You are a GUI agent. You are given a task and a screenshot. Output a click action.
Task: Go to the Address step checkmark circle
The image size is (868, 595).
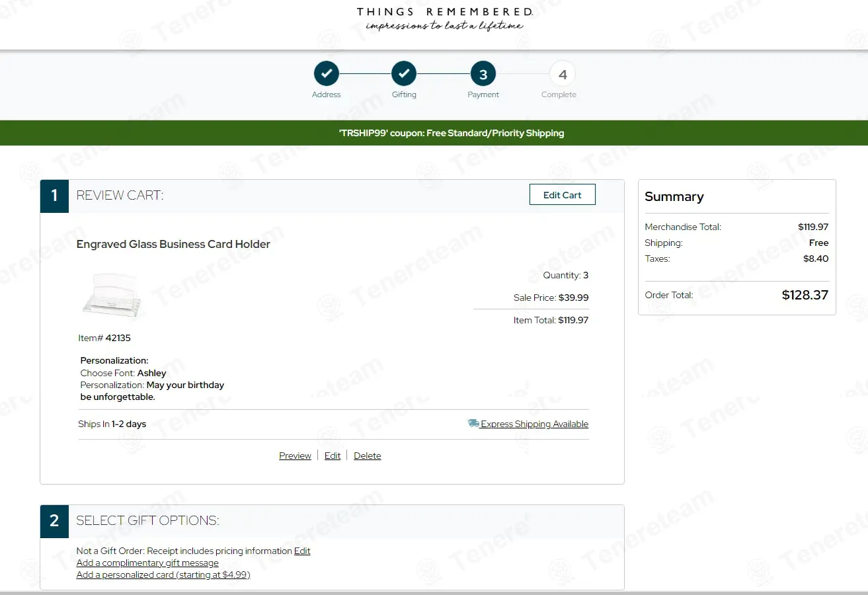click(326, 73)
